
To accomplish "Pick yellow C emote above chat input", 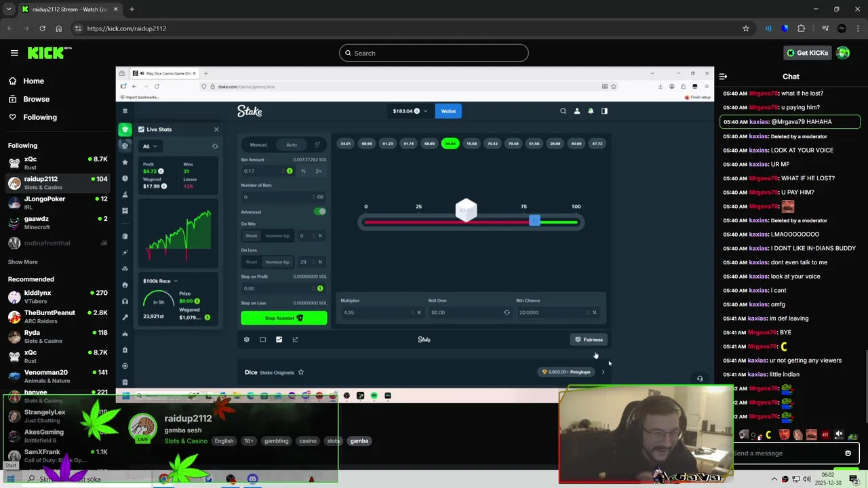I will click(768, 435).
